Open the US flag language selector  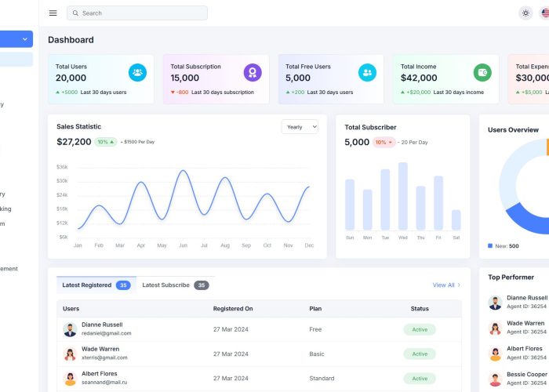pyautogui.click(x=545, y=13)
